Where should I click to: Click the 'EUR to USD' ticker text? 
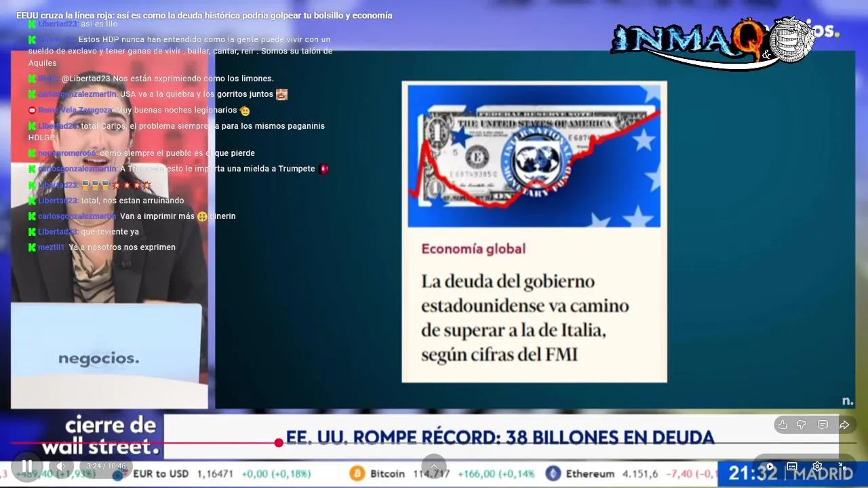161,474
